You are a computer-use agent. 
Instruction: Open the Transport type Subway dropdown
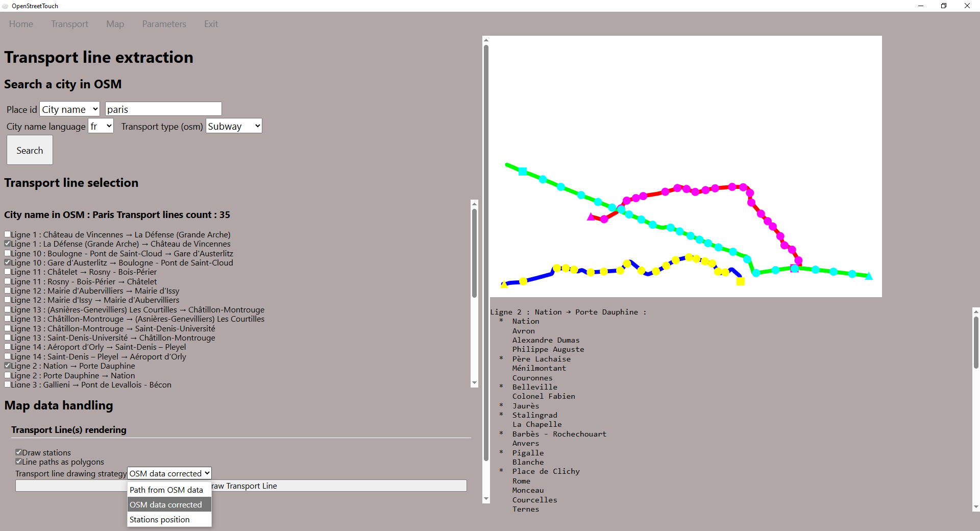234,126
